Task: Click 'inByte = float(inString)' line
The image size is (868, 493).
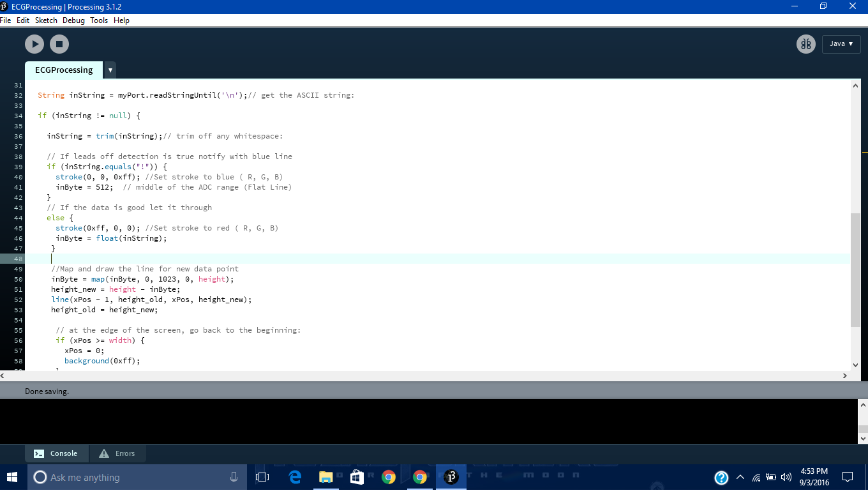Action: [111, 238]
